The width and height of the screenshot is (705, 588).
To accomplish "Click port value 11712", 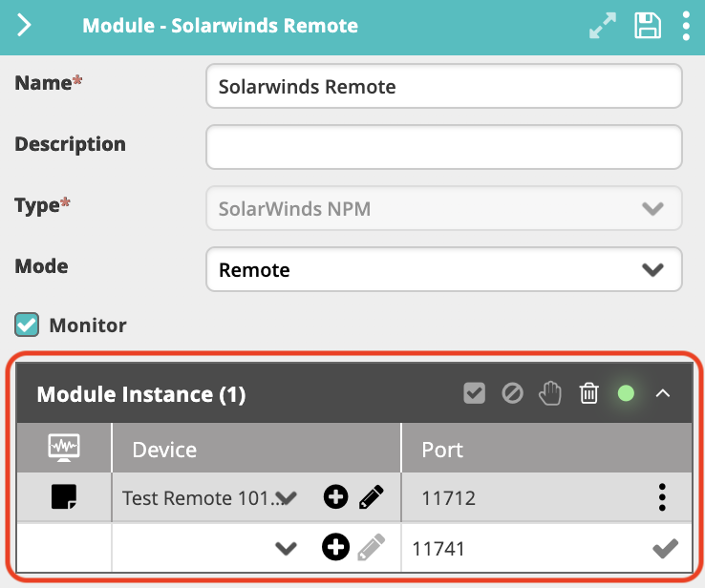I will click(x=448, y=498).
